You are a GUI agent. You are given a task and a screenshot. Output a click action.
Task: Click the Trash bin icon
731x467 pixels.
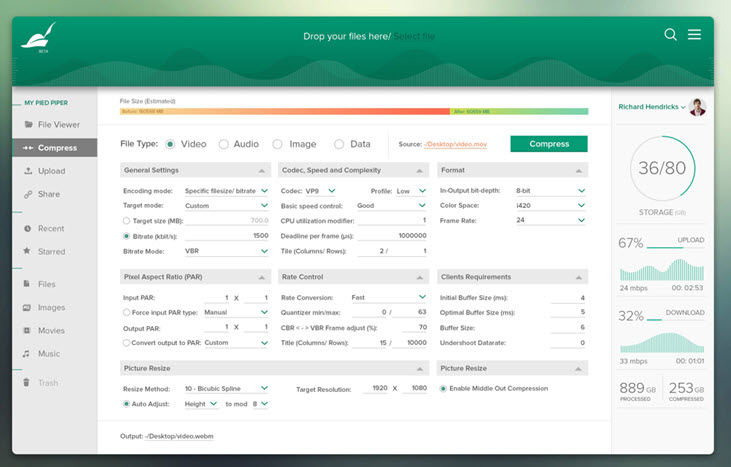(28, 383)
